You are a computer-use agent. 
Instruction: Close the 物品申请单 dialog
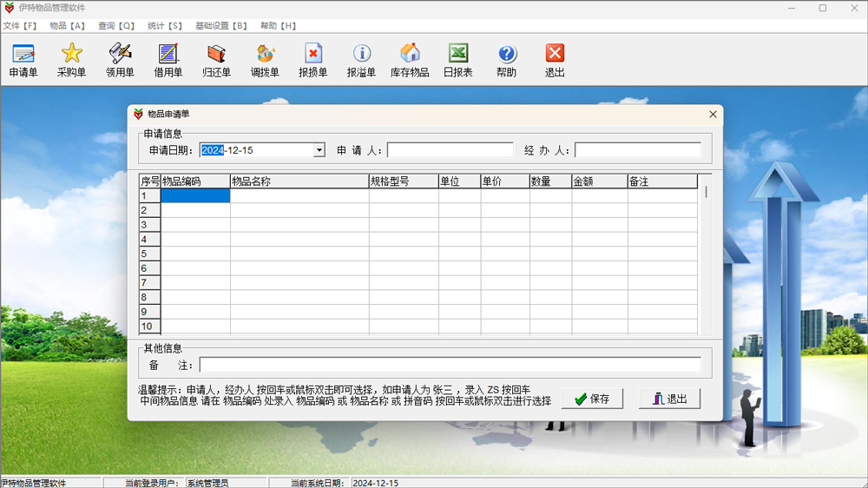point(713,115)
